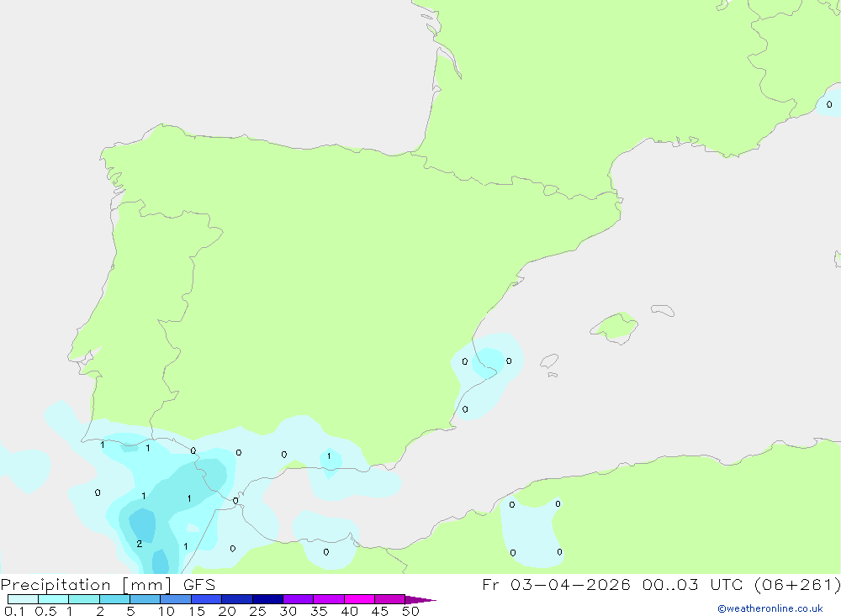This screenshot has height=616, width=841.
Task: Click the 15–20 mm legend color segment
Action: tap(207, 599)
